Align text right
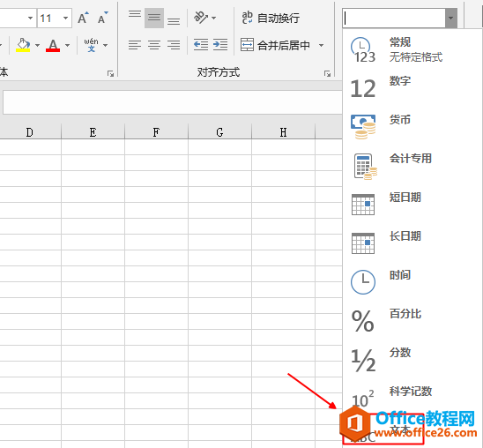 point(174,45)
